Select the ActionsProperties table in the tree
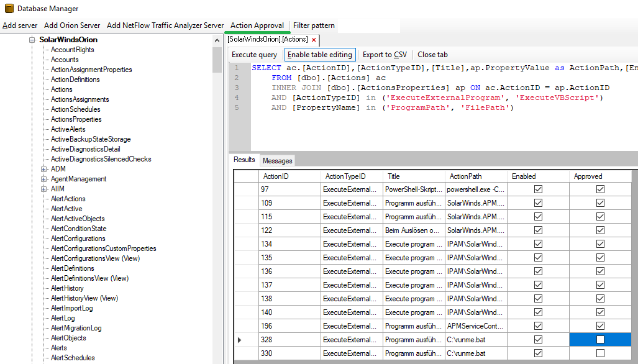Screen dimensions: 638x364 coord(76,119)
